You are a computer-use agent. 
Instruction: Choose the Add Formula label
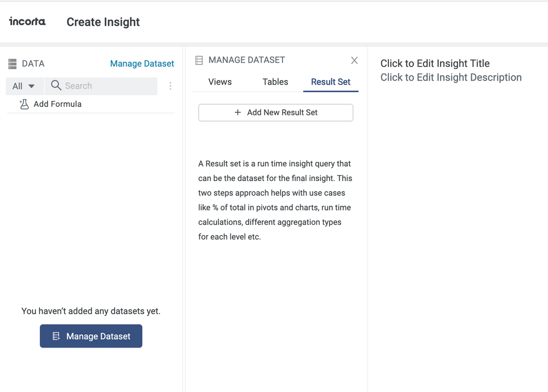pos(58,104)
